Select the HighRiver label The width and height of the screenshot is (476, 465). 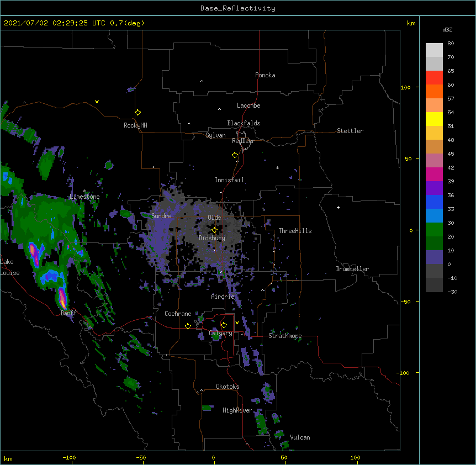tap(237, 410)
